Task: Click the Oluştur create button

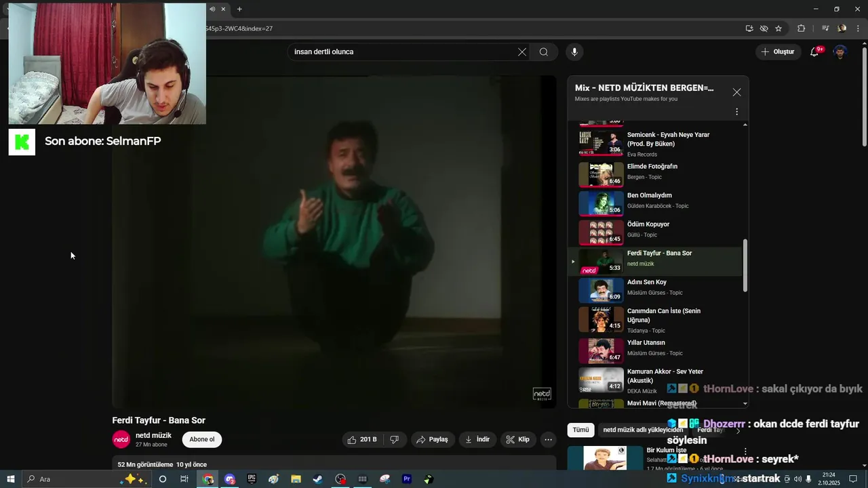Action: coord(778,52)
